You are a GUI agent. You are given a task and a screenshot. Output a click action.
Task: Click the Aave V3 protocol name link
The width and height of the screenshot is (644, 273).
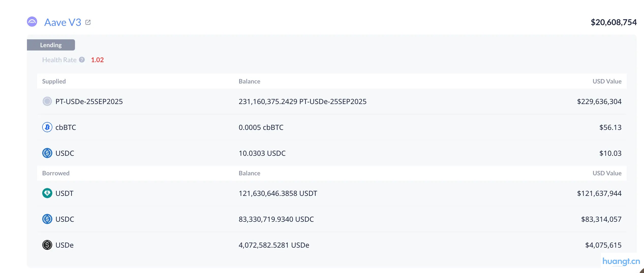tap(63, 22)
